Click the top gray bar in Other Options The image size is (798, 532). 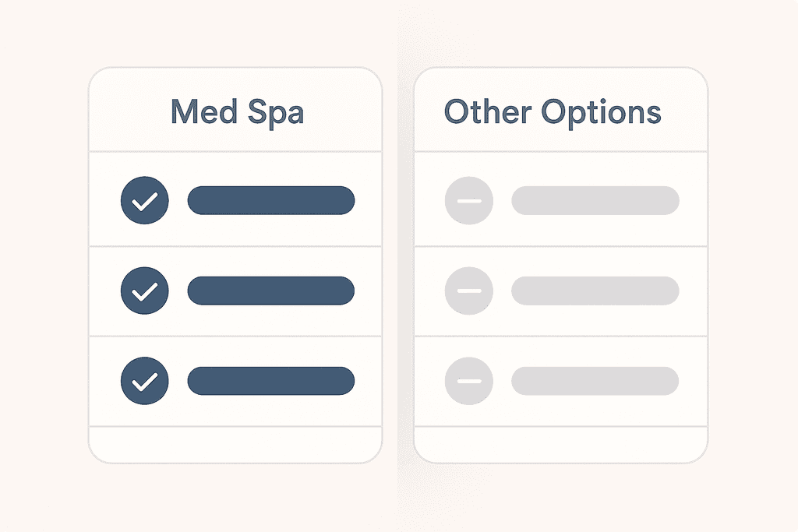coord(595,200)
